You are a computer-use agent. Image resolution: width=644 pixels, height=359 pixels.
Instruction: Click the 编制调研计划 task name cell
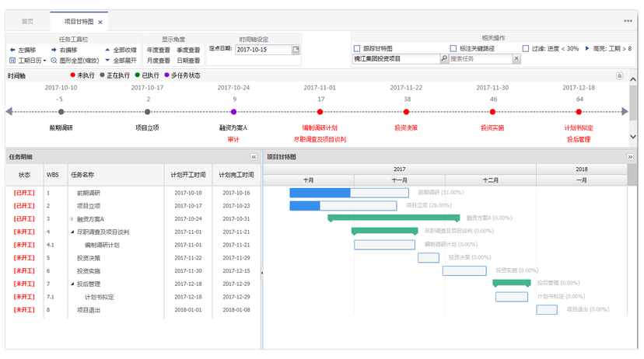[x=102, y=245]
